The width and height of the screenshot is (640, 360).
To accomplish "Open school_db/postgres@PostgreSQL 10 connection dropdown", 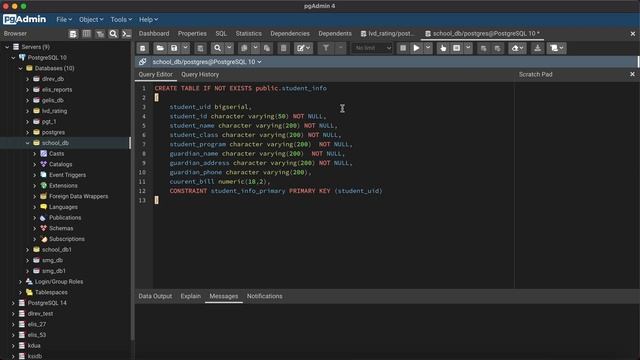I will (x=207, y=62).
